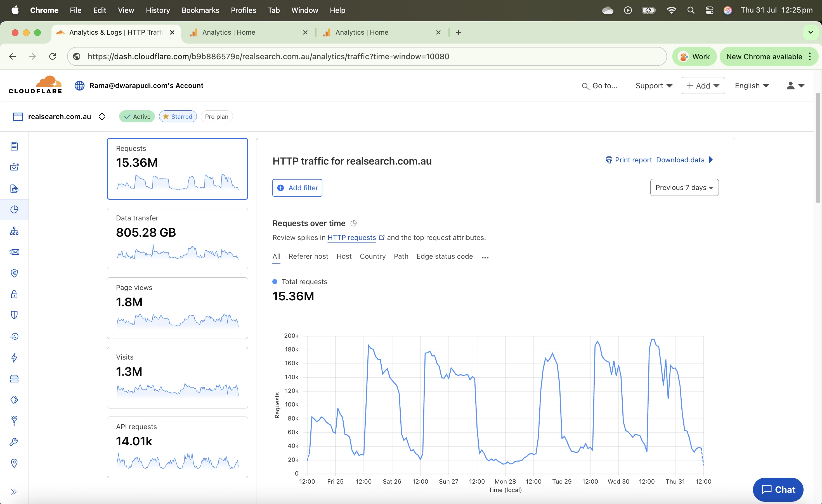Open the DNS network tree sidebar icon
The image size is (822, 504).
[x=14, y=231]
